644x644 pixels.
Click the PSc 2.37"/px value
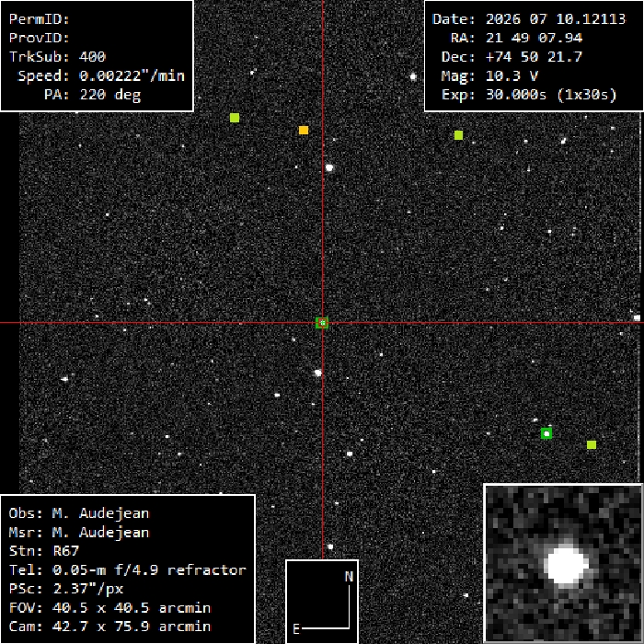88,589
